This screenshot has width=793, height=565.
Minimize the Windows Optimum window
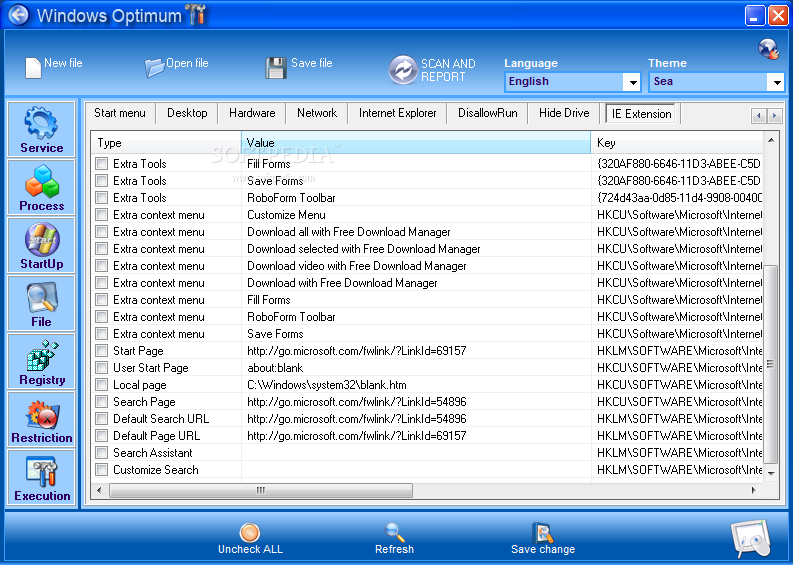[x=755, y=15]
